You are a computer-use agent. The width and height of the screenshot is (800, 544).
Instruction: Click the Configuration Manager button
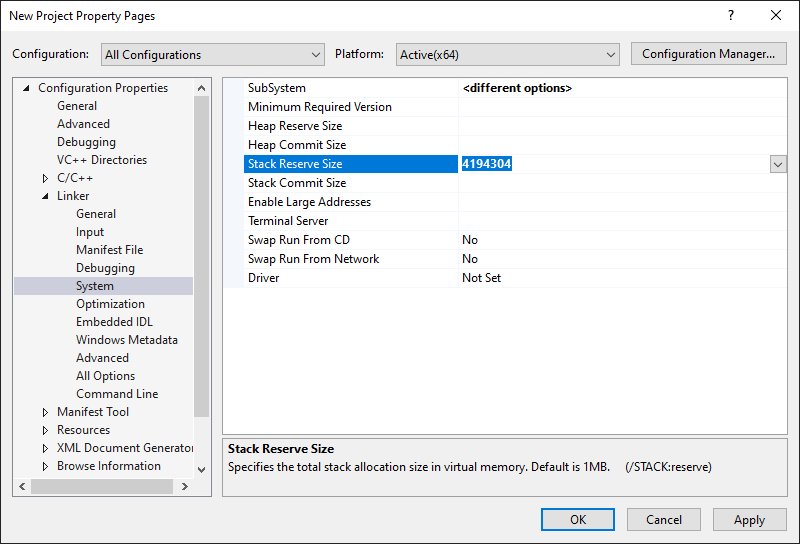(708, 54)
